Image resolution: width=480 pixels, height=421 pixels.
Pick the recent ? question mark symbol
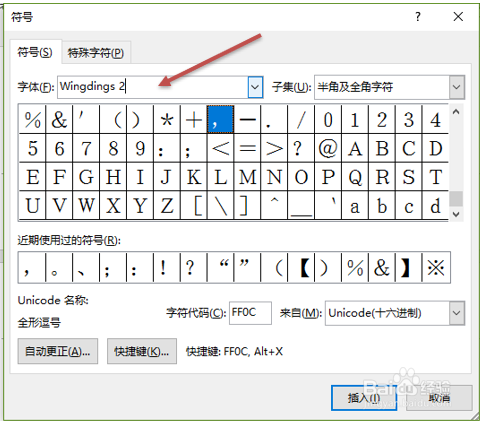point(194,268)
